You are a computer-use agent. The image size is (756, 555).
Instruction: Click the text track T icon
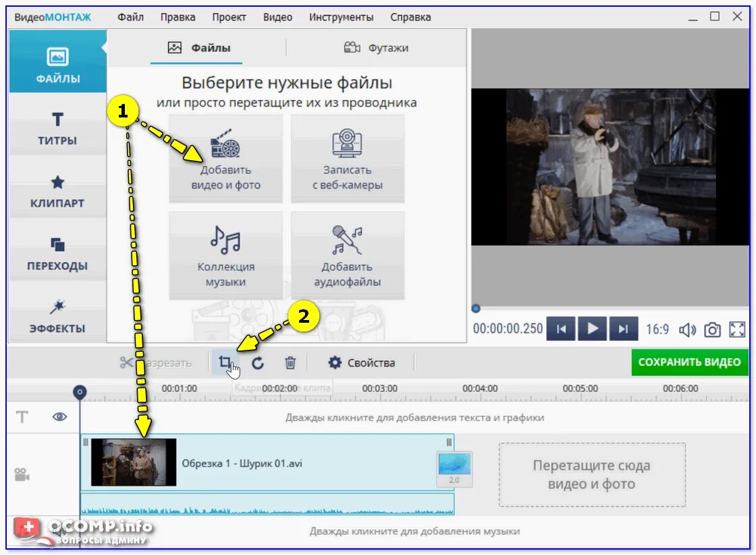(22, 417)
